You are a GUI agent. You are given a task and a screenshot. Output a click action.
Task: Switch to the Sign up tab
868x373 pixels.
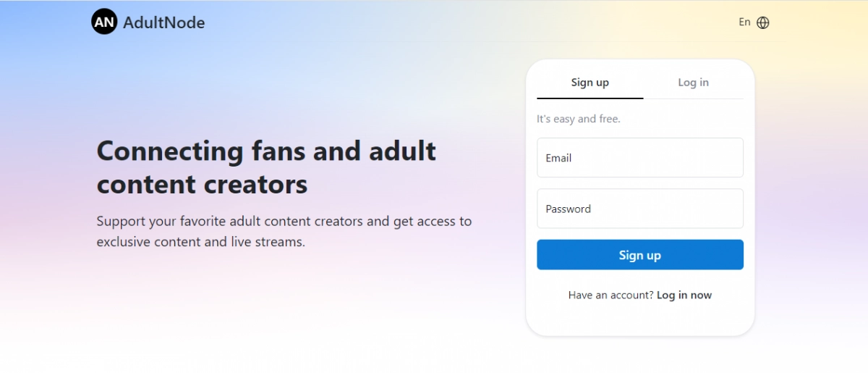(590, 83)
